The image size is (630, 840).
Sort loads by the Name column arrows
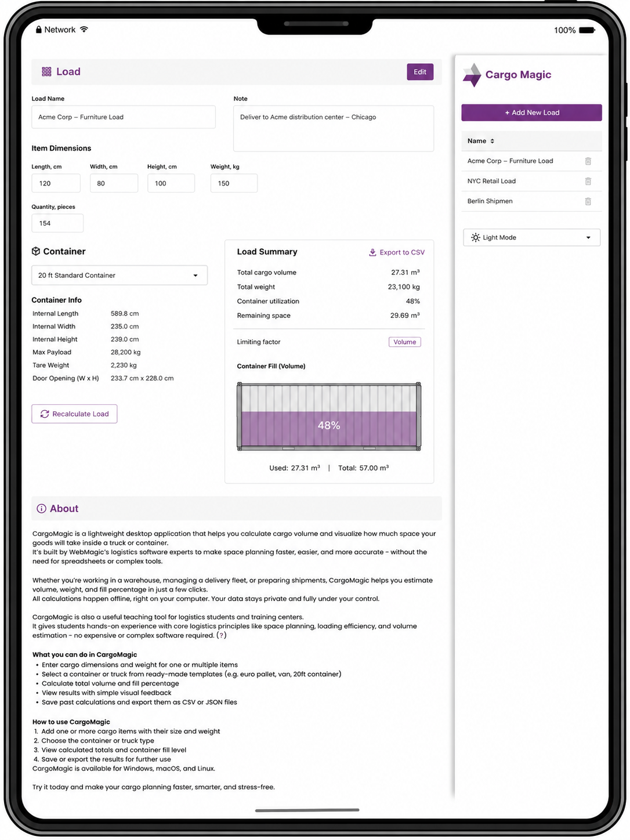(x=492, y=141)
